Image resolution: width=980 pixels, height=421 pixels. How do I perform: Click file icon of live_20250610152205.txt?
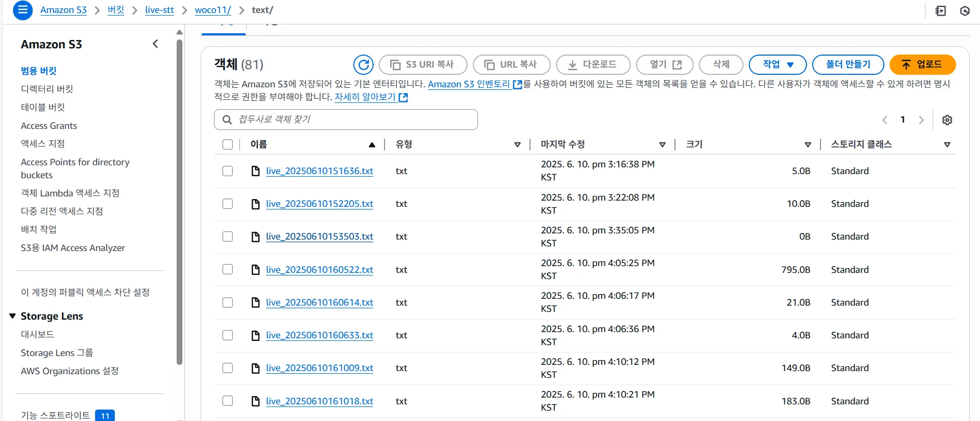pyautogui.click(x=256, y=204)
